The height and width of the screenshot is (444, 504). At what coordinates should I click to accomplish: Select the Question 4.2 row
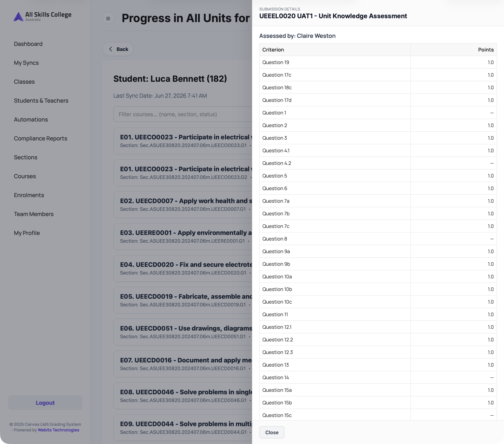[378, 163]
